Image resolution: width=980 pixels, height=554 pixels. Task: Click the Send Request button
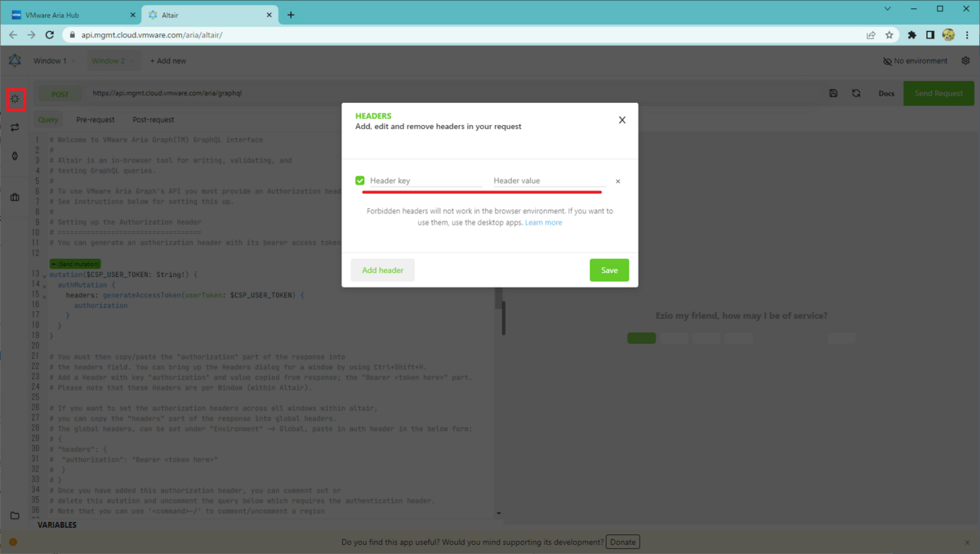click(938, 93)
